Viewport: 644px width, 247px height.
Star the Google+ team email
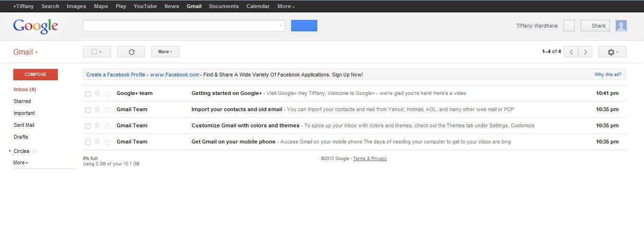[97, 93]
